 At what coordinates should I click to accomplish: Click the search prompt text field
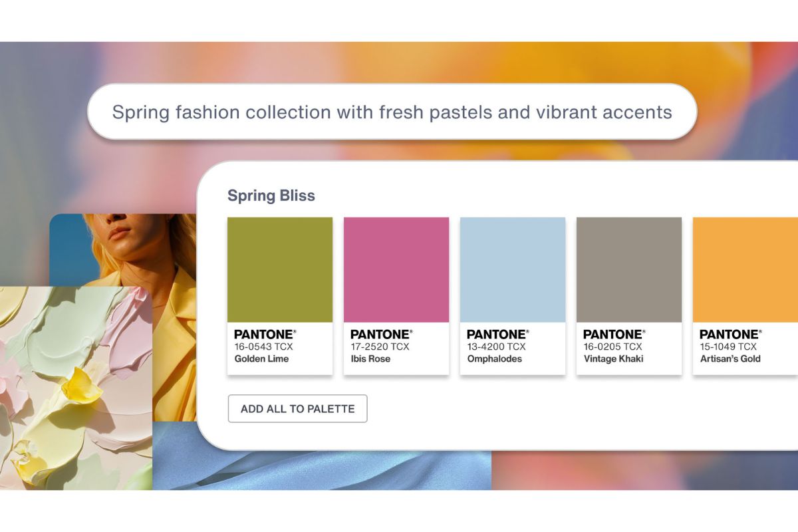pyautogui.click(x=392, y=112)
